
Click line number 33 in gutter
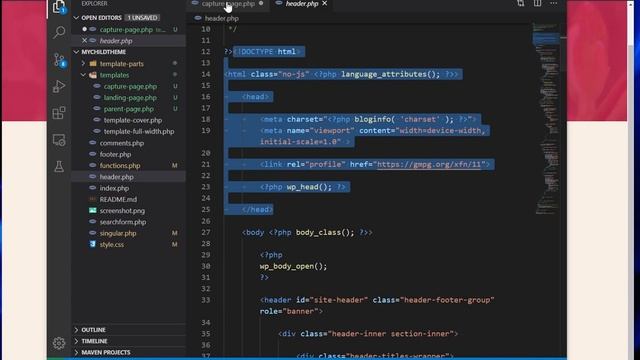coord(206,300)
